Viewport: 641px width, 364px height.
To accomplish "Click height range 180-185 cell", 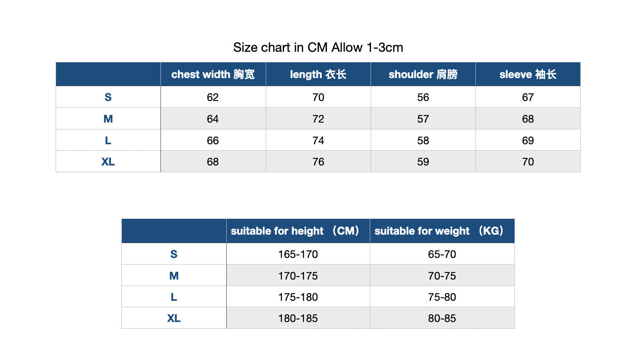I will (298, 318).
